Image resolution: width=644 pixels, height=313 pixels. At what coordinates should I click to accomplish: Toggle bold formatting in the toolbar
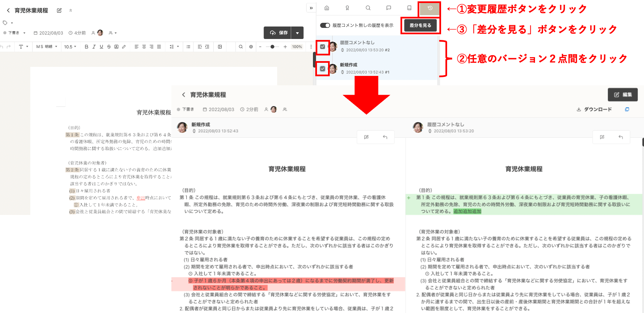[87, 47]
